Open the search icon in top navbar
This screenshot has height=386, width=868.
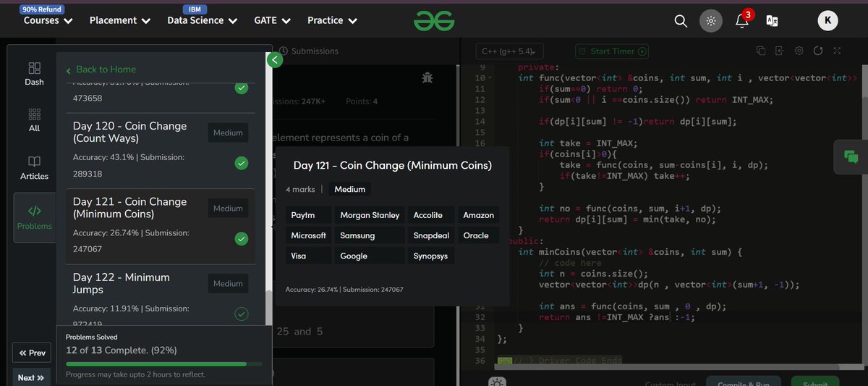coord(681,21)
